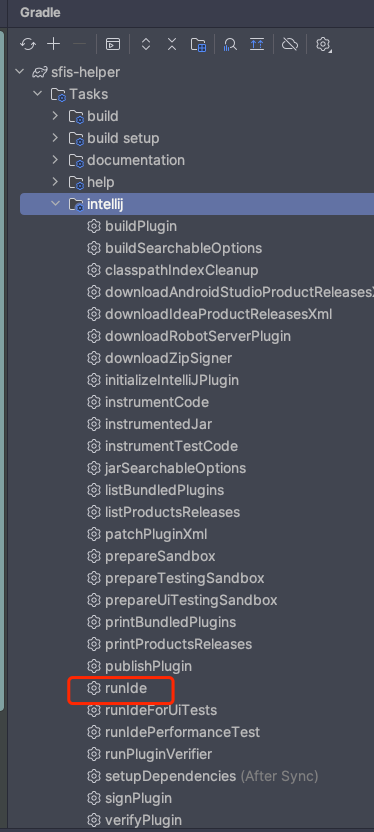This screenshot has height=832, width=374.
Task: Click the plus icon to link a Gradle project
Action: click(x=54, y=44)
